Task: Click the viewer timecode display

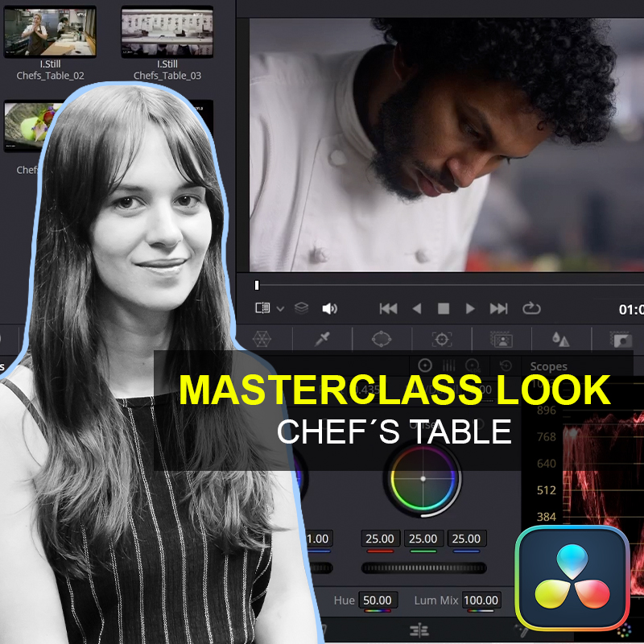Action: tap(631, 309)
